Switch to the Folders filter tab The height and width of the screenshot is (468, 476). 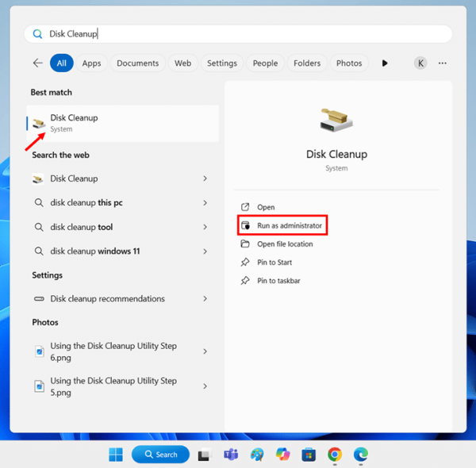(307, 63)
